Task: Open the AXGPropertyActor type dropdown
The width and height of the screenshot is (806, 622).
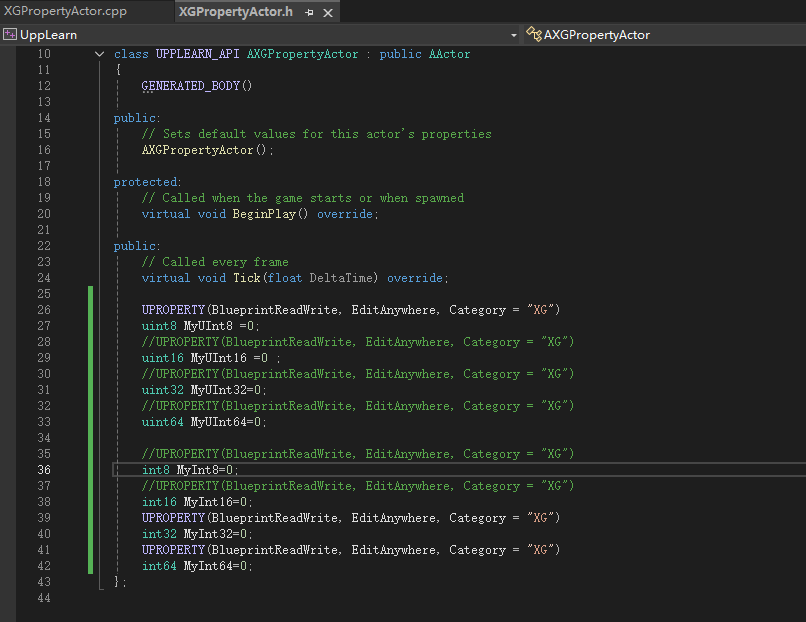Action: coord(596,34)
